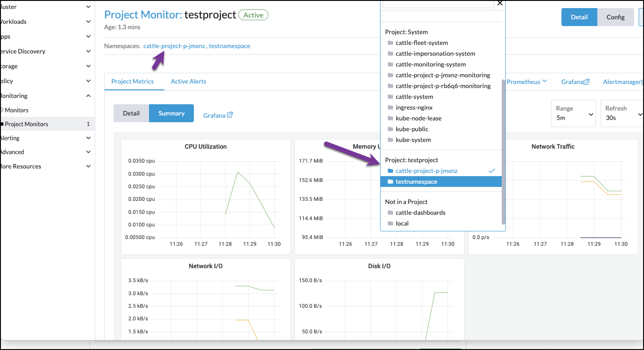Switch the metrics view to Detail

point(131,113)
